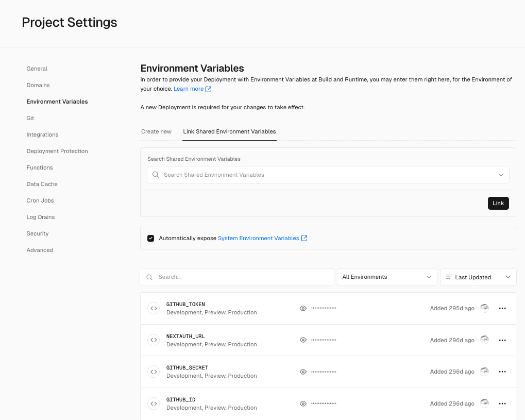Open the three-dot menu for GITHUB_TOKEN

pos(502,308)
